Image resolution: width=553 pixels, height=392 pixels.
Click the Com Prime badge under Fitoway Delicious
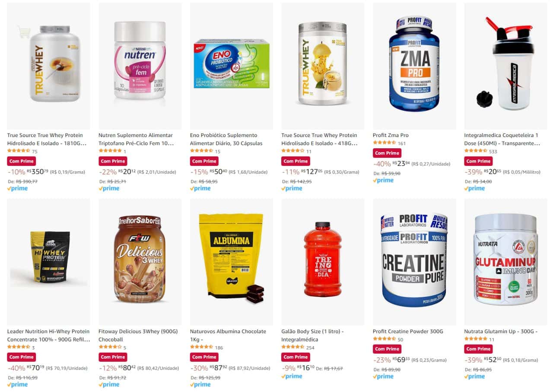[113, 357]
